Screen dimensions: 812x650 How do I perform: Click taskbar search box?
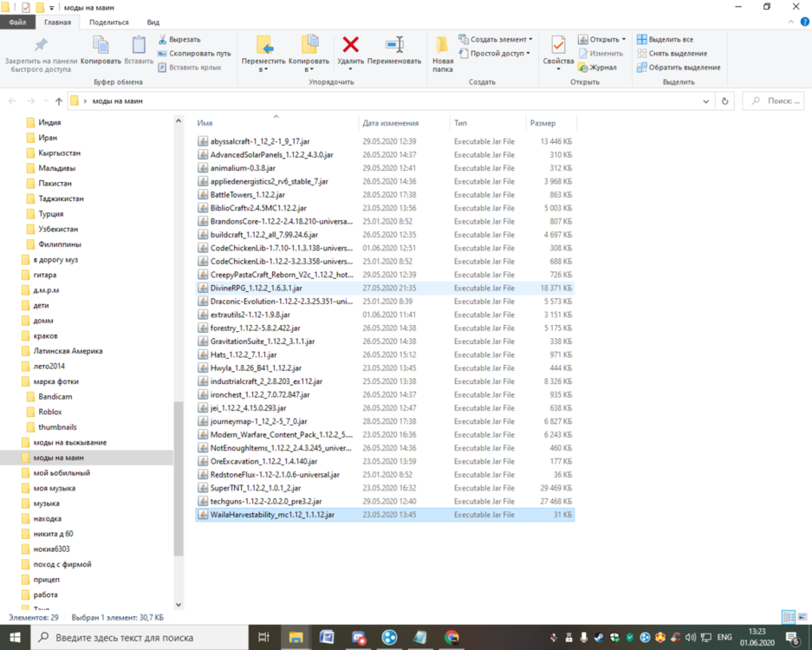point(140,638)
